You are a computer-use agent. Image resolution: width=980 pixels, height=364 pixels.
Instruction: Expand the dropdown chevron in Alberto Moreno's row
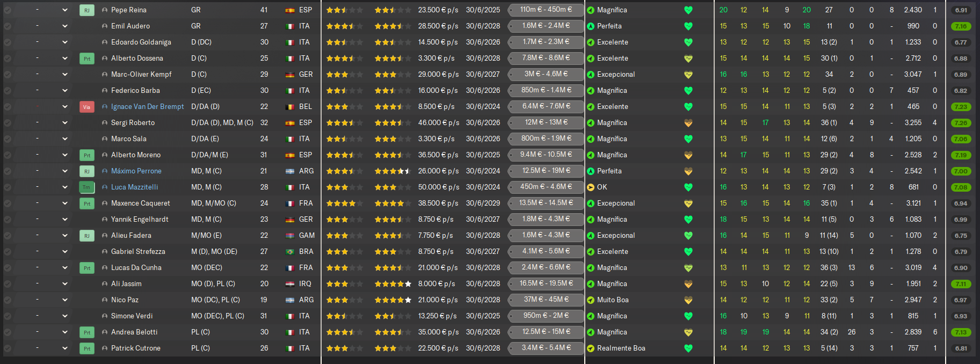(x=65, y=155)
